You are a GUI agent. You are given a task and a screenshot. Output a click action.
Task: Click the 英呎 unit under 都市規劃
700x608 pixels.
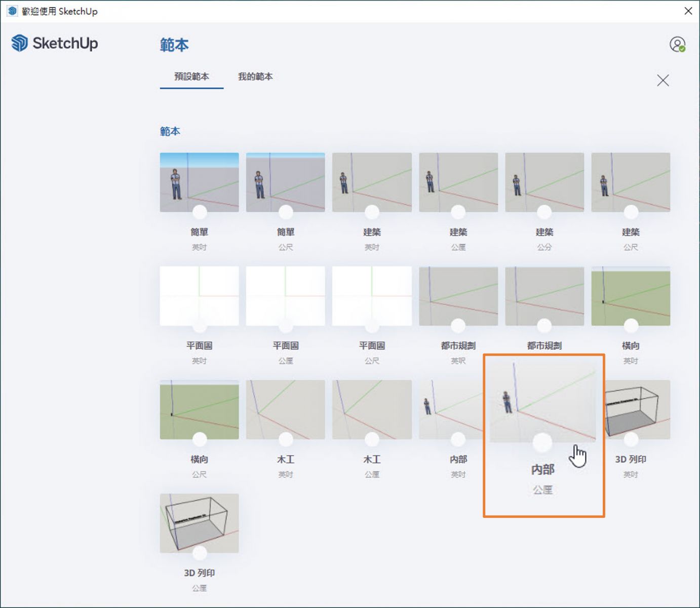pos(458,361)
